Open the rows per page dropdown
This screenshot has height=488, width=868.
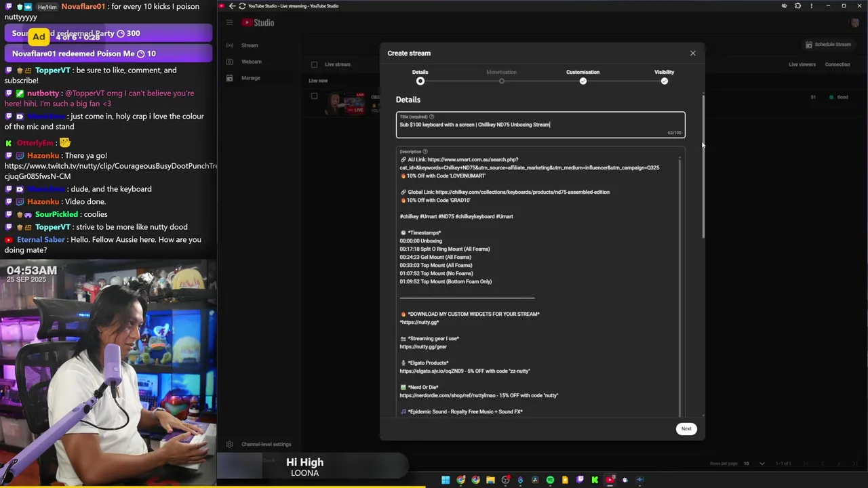753,464
